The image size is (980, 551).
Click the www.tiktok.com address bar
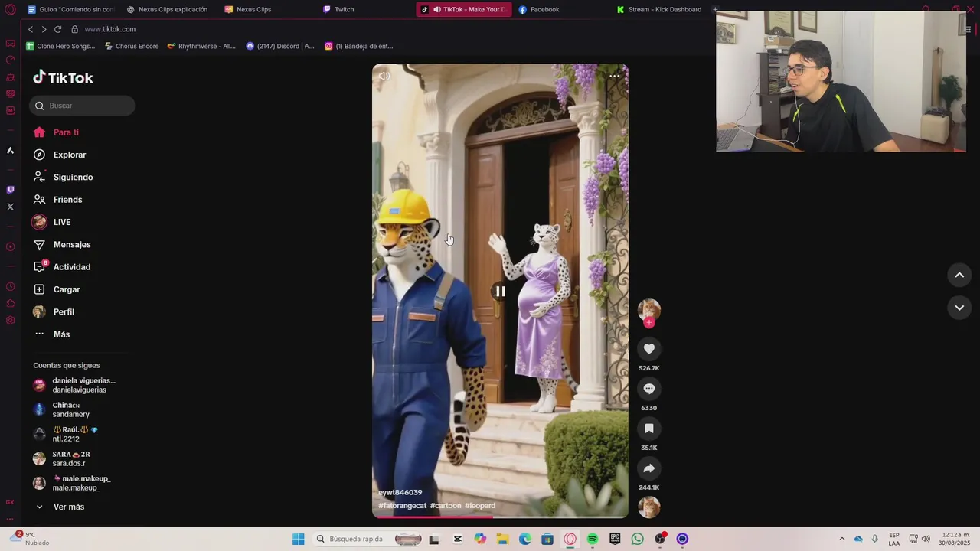109,29
